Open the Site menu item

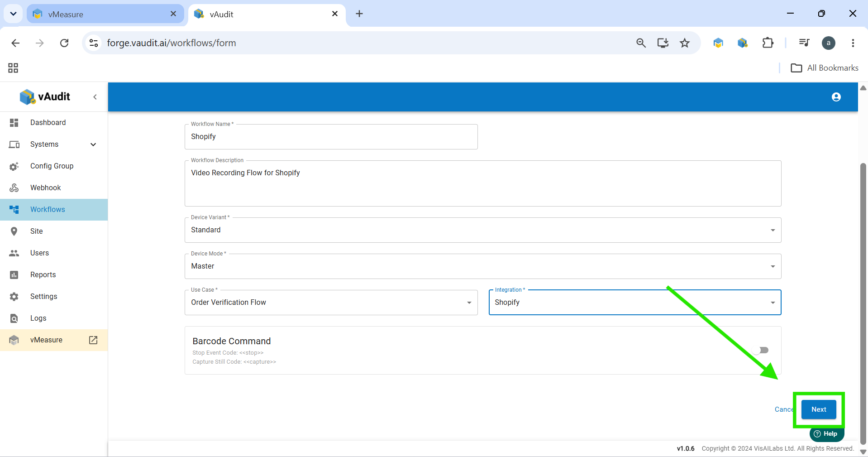point(54,231)
